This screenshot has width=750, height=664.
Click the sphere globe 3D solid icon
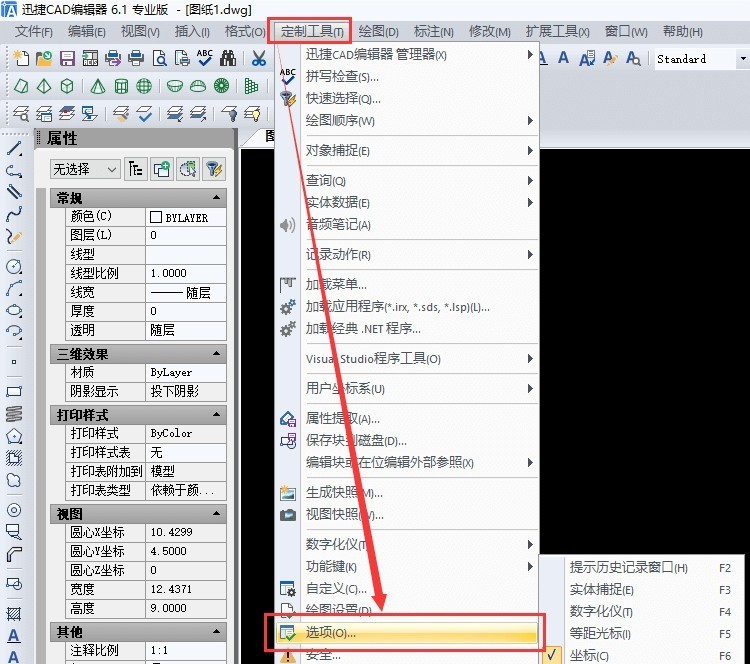click(x=144, y=86)
